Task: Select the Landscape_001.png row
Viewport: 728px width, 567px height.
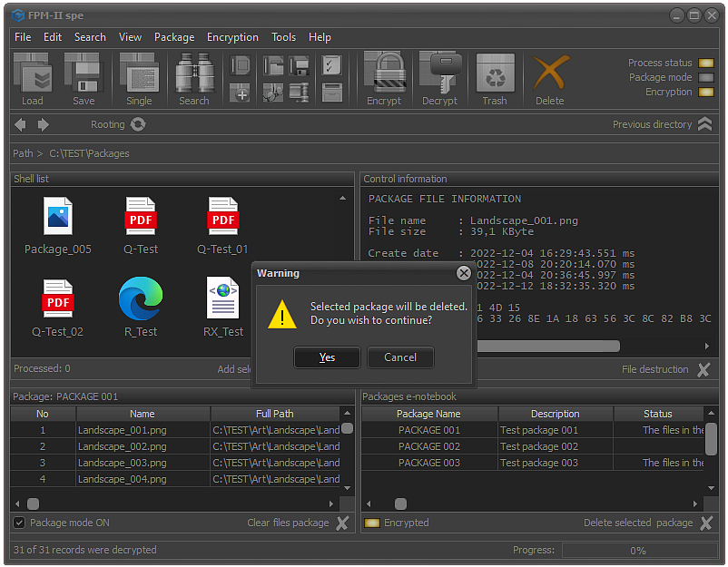Action: pos(175,430)
